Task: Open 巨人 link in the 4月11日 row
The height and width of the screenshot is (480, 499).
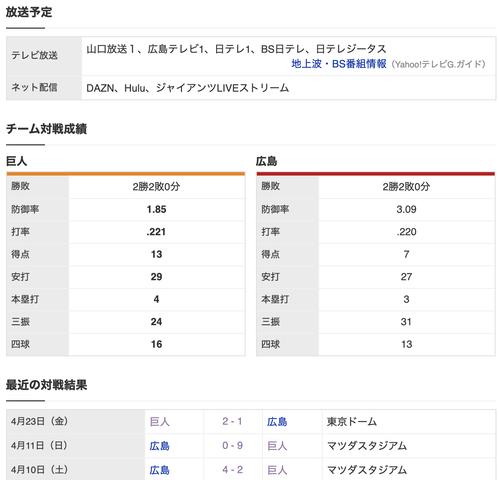Action: tap(277, 446)
